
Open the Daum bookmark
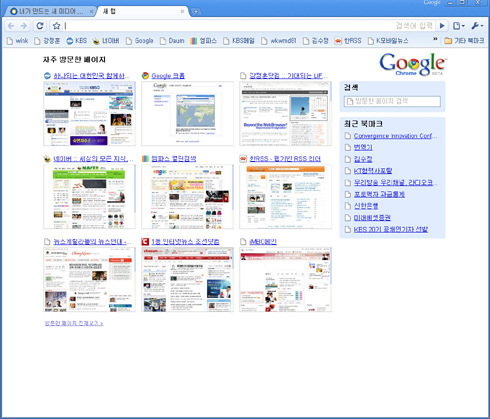click(x=172, y=41)
